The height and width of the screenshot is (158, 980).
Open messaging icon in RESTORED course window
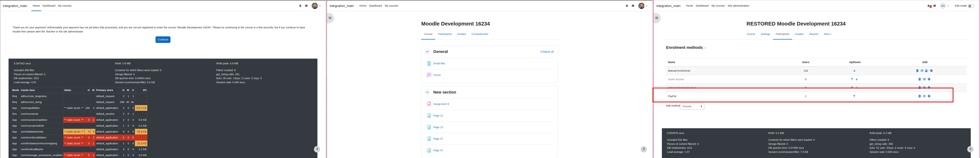pos(935,6)
